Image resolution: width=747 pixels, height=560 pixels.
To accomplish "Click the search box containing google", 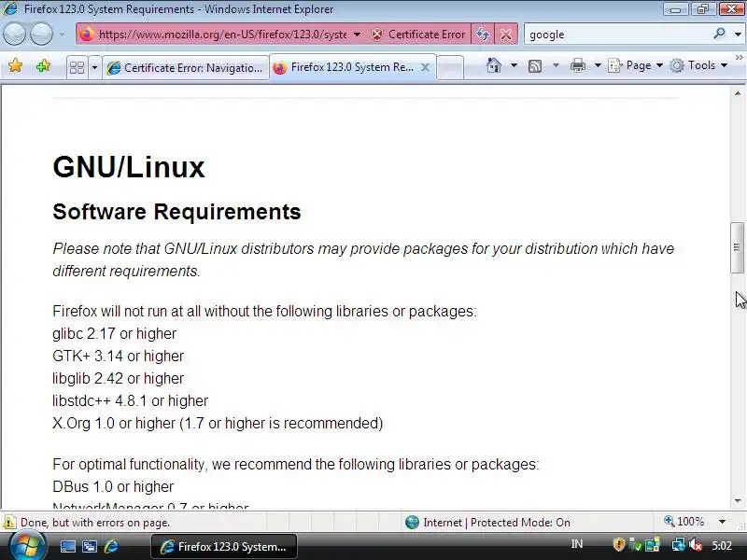I will tap(617, 35).
